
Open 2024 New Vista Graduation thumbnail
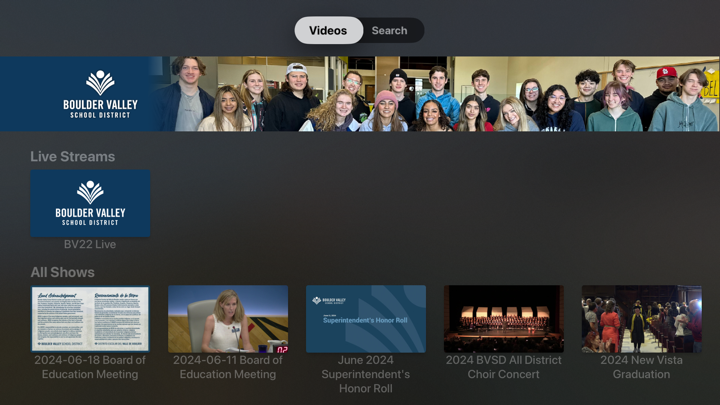click(x=641, y=319)
